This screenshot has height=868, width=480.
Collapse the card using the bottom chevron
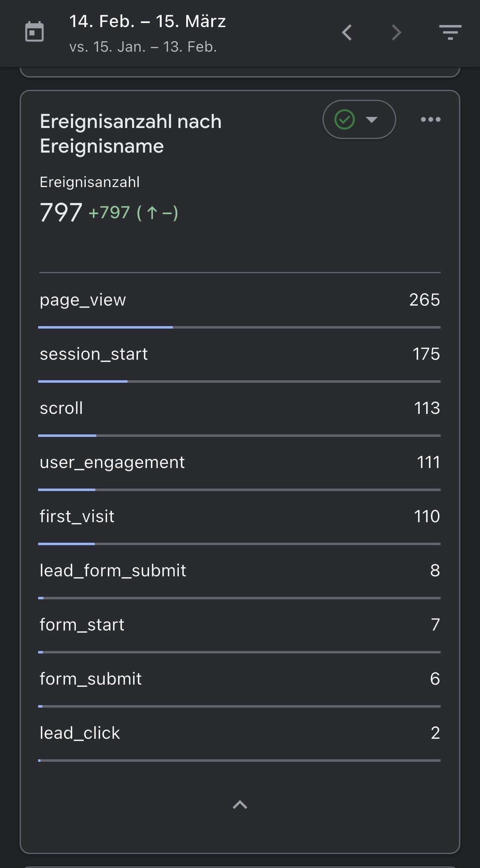point(240,805)
